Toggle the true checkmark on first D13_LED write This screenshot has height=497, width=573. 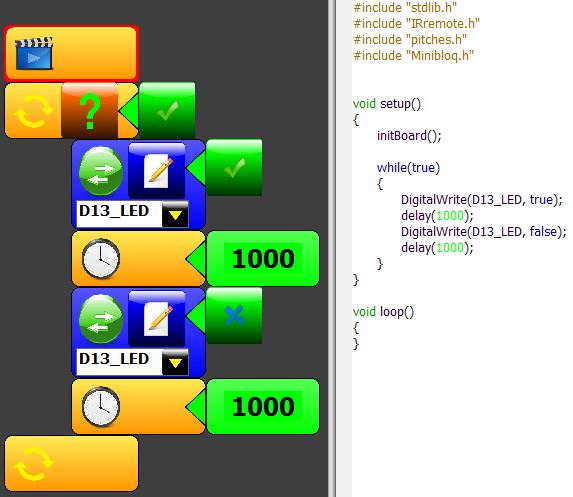click(234, 168)
